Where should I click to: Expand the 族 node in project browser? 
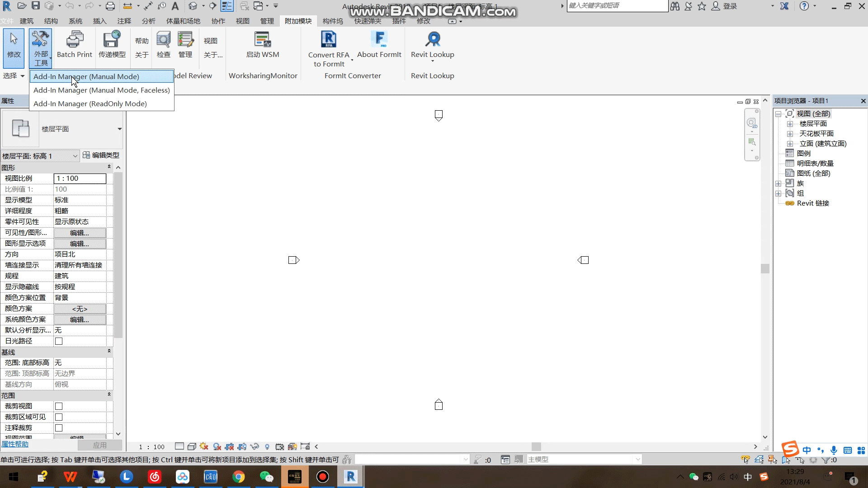point(778,183)
